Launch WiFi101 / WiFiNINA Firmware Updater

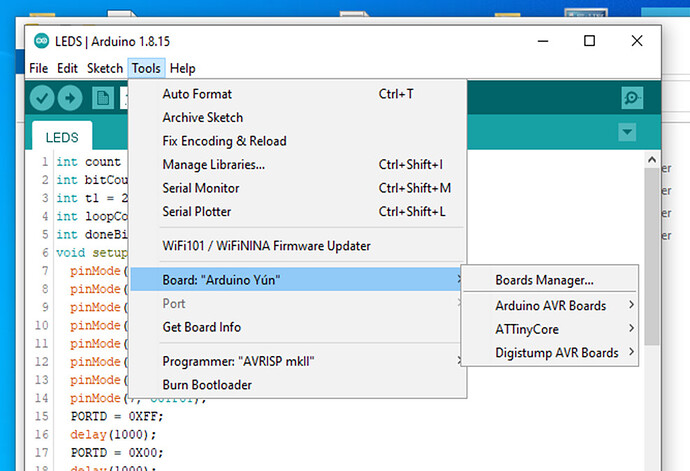point(297,246)
